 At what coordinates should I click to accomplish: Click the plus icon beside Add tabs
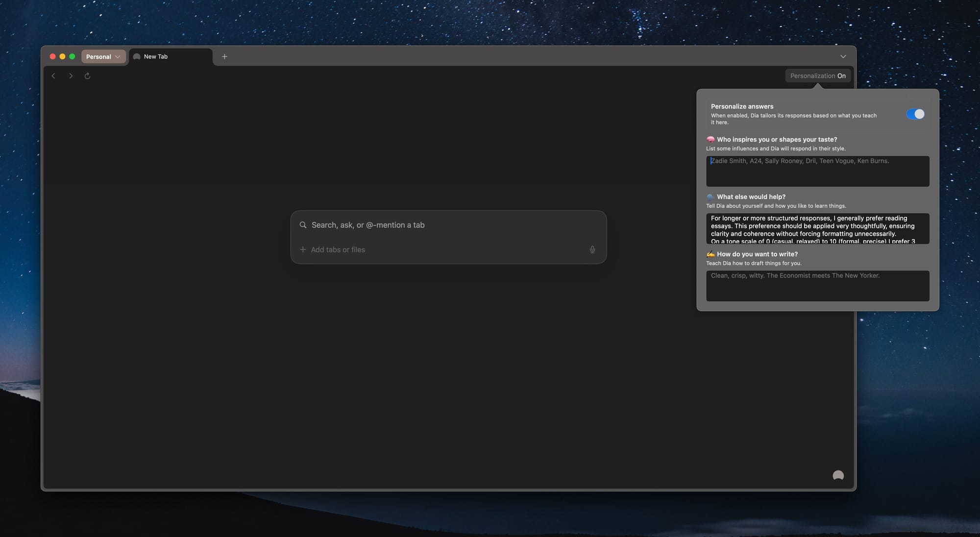pos(303,250)
